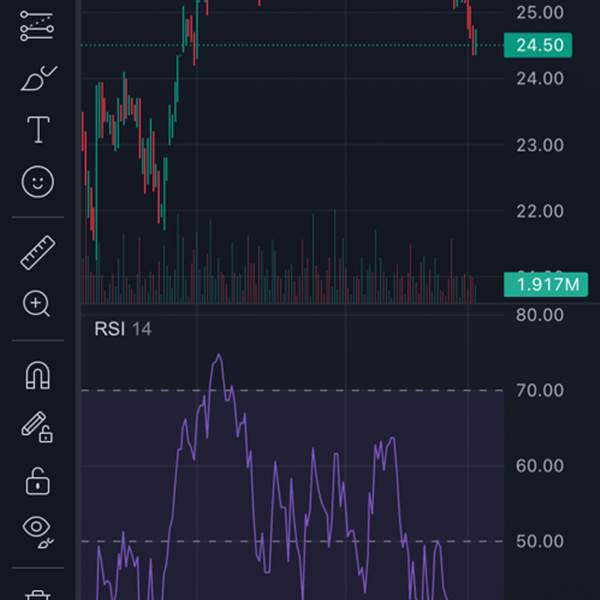600x600 pixels.
Task: Click the RSI 50.00 middle level label
Action: tap(539, 541)
